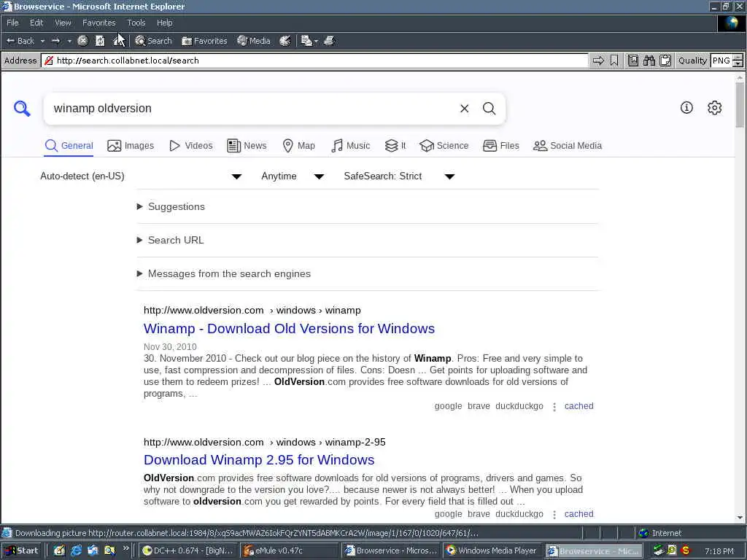Image resolution: width=747 pixels, height=560 pixels.
Task: Switch to the Social Media tab
Action: coord(568,146)
